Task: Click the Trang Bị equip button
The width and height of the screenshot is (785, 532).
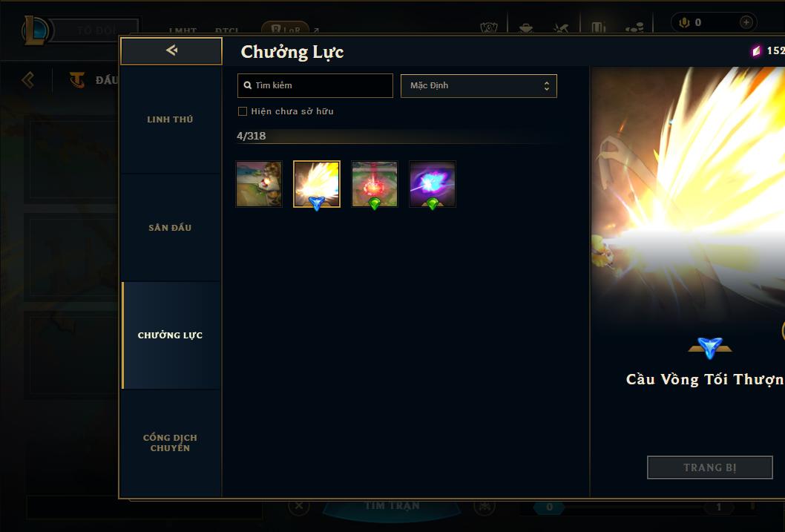Action: (709, 467)
